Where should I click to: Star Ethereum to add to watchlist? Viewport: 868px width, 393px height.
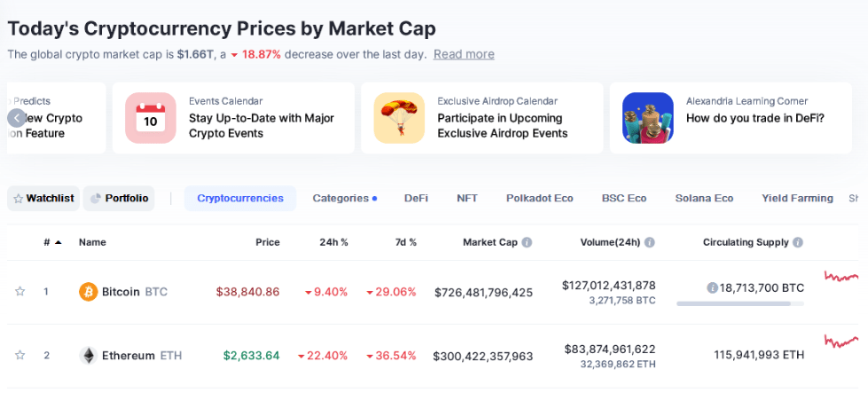click(x=20, y=356)
